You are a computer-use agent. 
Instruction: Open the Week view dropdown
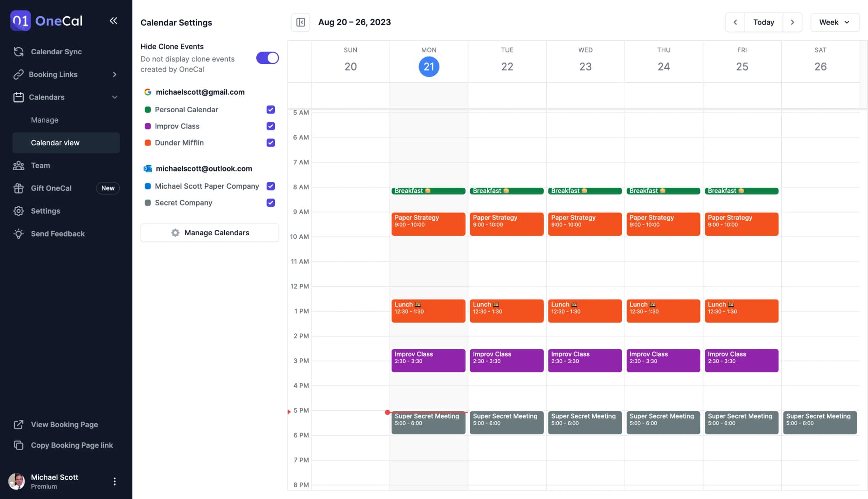coord(834,22)
